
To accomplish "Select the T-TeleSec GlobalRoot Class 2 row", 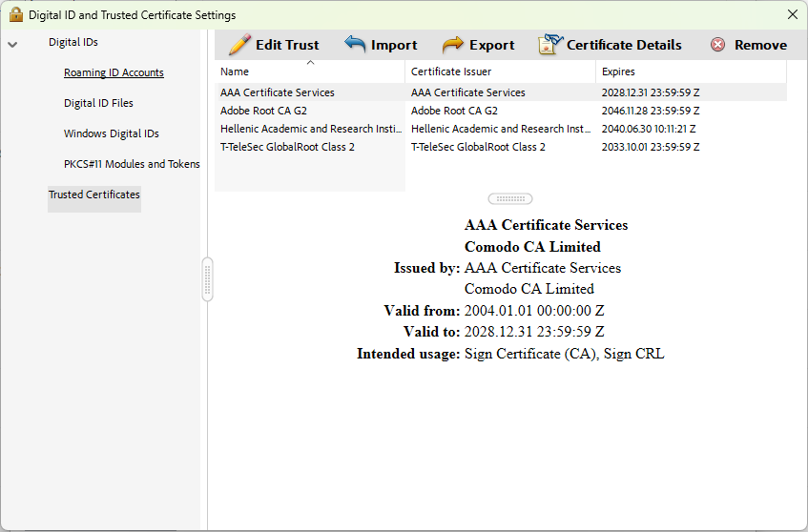I will [287, 147].
